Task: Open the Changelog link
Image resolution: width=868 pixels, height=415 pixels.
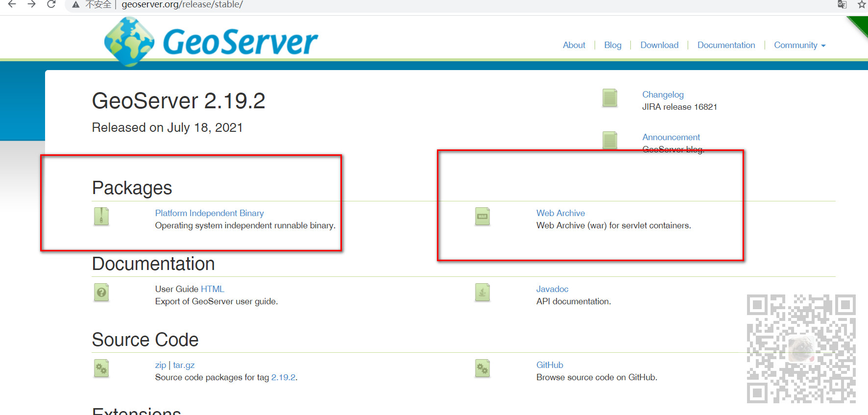Action: (663, 95)
